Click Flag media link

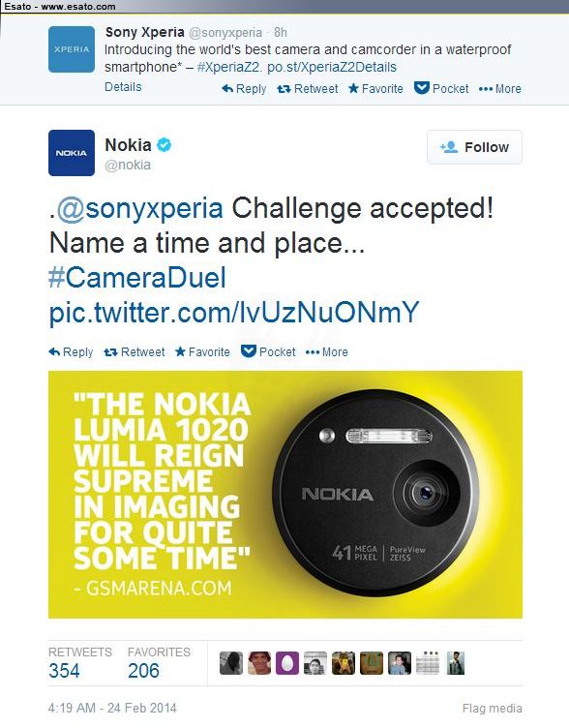(x=492, y=708)
